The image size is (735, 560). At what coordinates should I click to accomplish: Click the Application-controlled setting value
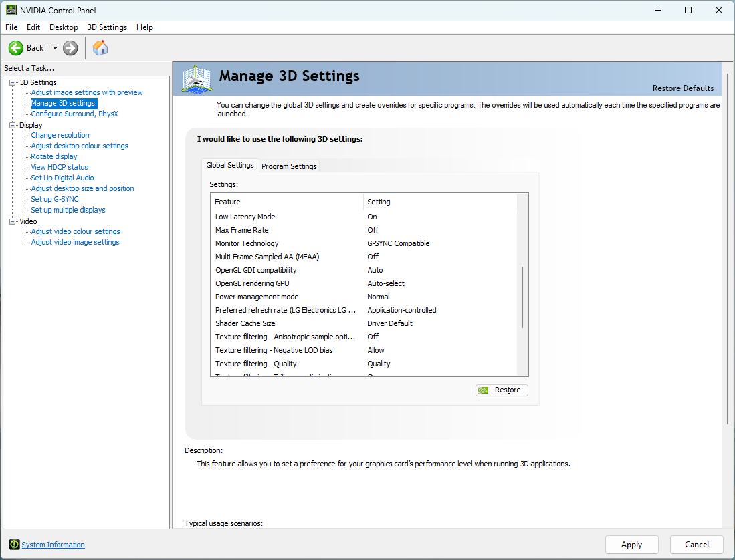point(402,310)
